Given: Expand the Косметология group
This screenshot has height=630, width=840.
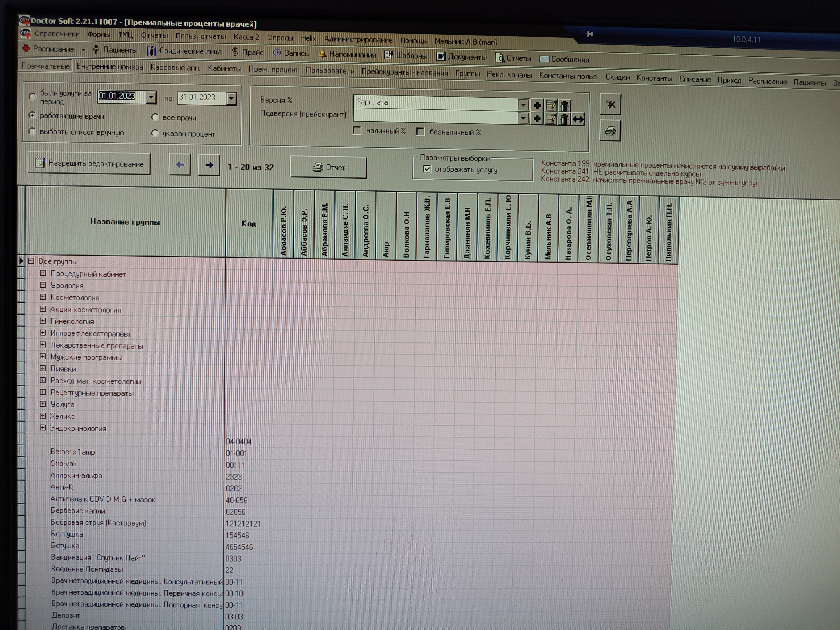Looking at the screenshot, I should (43, 297).
